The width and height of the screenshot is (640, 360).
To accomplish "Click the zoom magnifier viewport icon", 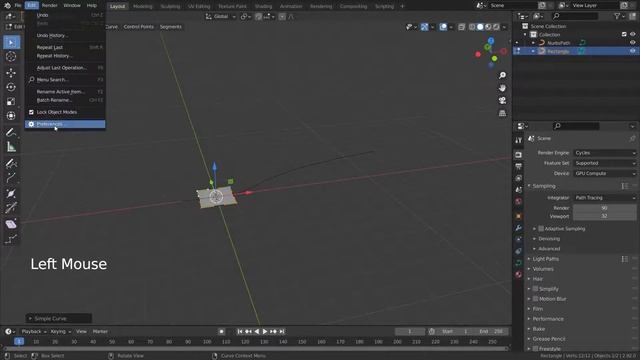I will [502, 76].
